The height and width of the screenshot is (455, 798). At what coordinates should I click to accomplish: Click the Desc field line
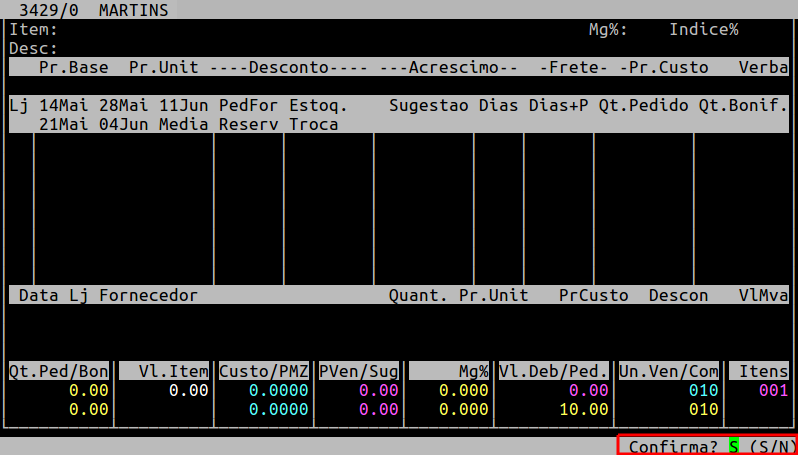[x=399, y=49]
